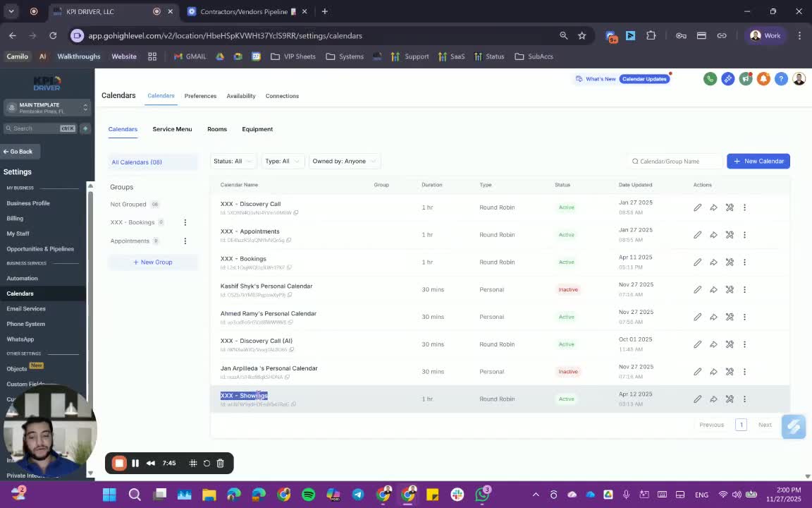The image size is (812, 508).
Task: Click the Calendar/Group Name search field
Action: (675, 161)
